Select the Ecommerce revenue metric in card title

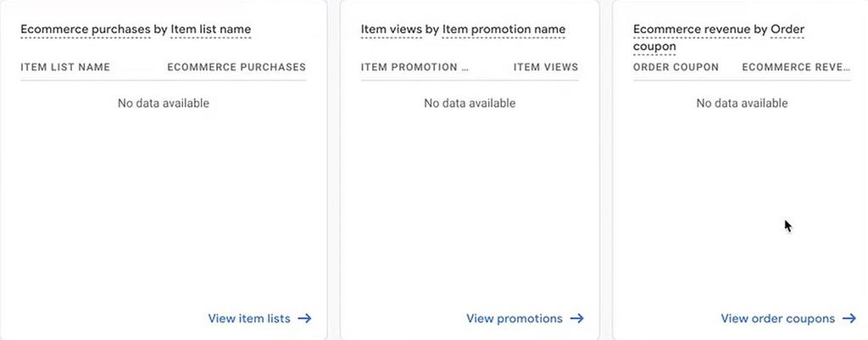tap(693, 30)
